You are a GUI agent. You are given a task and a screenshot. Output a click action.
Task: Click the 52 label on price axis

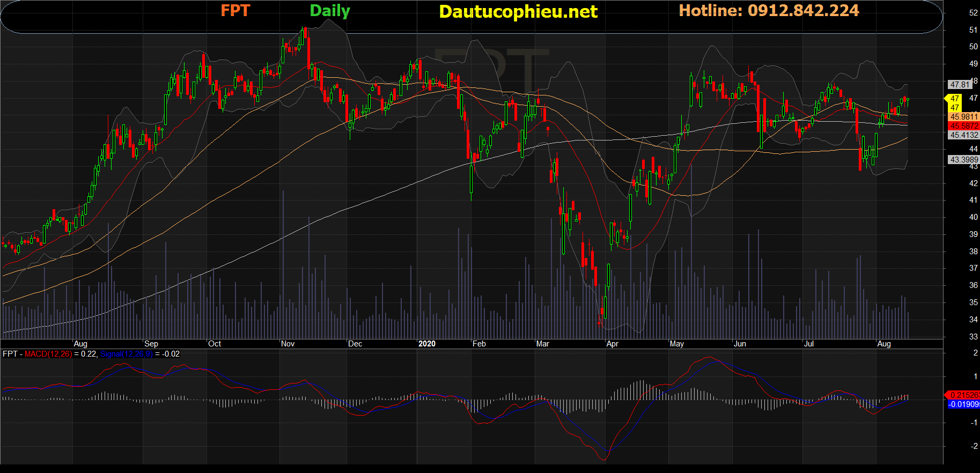point(973,13)
